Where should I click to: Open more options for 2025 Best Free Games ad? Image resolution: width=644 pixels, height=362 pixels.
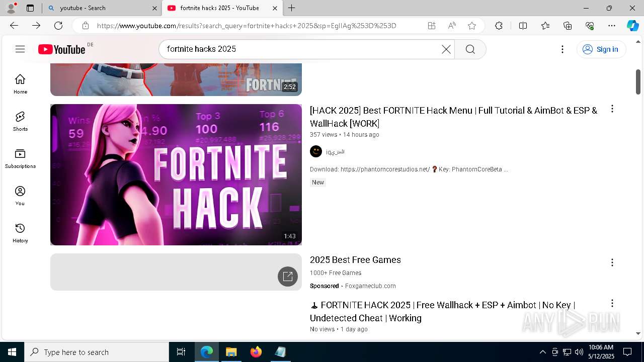coord(612,262)
